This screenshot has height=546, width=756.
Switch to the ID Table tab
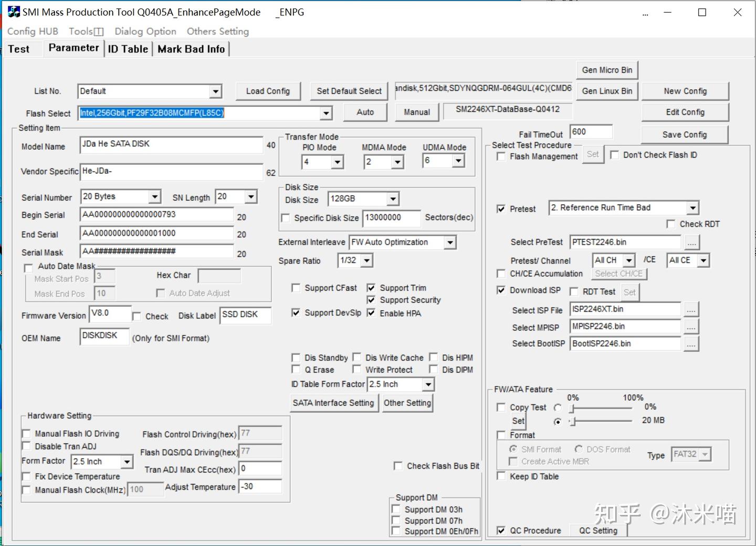point(128,49)
